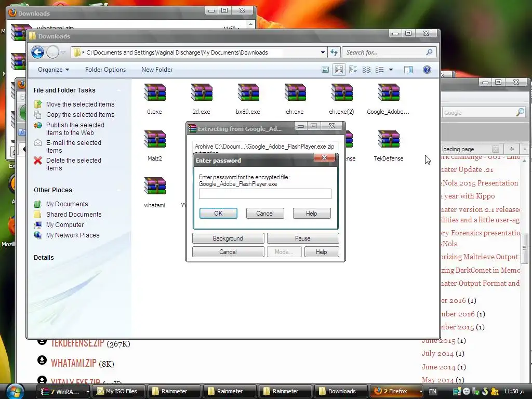Image resolution: width=532 pixels, height=399 pixels.
Task: Click Help in Enter password dialog
Action: pos(312,214)
